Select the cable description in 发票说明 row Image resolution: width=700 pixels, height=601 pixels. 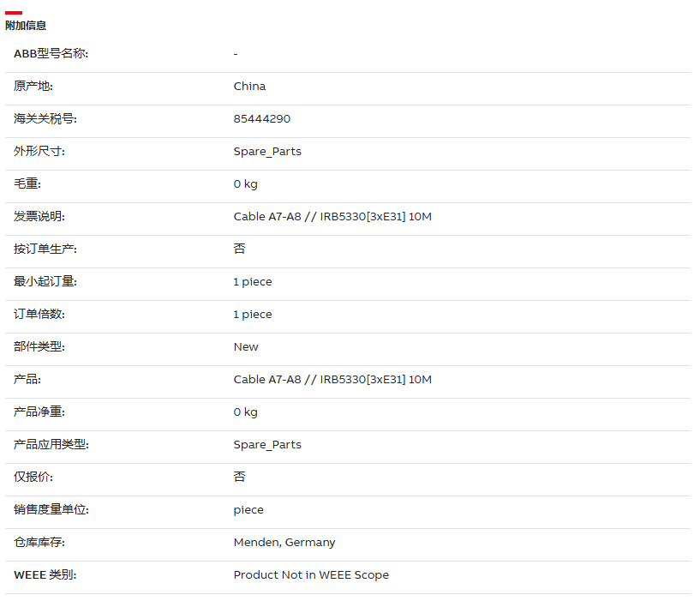point(332,217)
